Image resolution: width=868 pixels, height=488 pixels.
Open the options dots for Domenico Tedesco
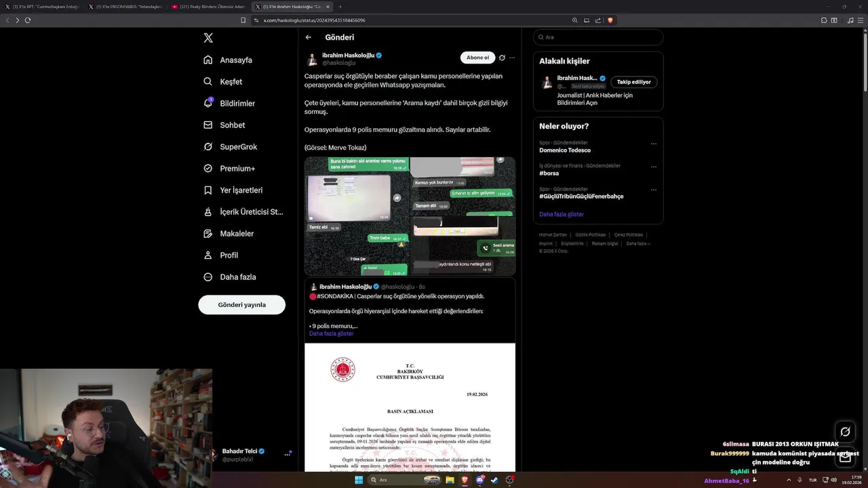(x=654, y=144)
